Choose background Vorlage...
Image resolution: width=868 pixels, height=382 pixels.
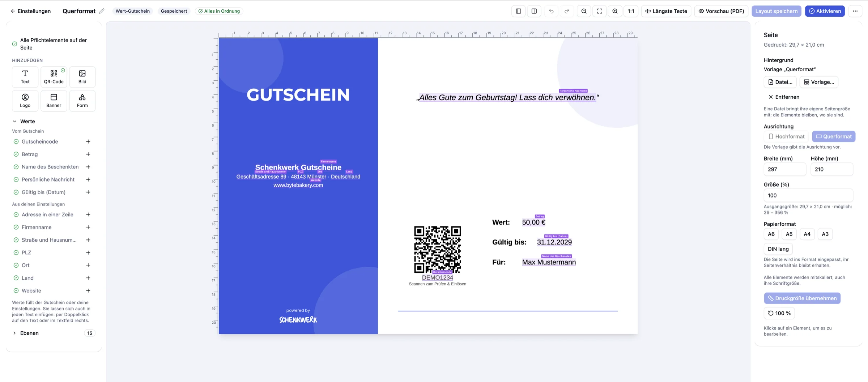(819, 82)
